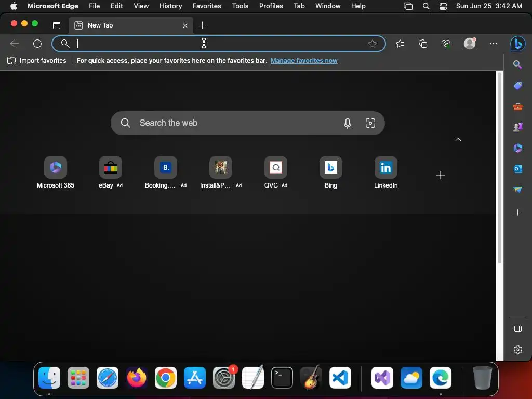Open the Apple menu
Image resolution: width=532 pixels, height=399 pixels.
tap(14, 6)
